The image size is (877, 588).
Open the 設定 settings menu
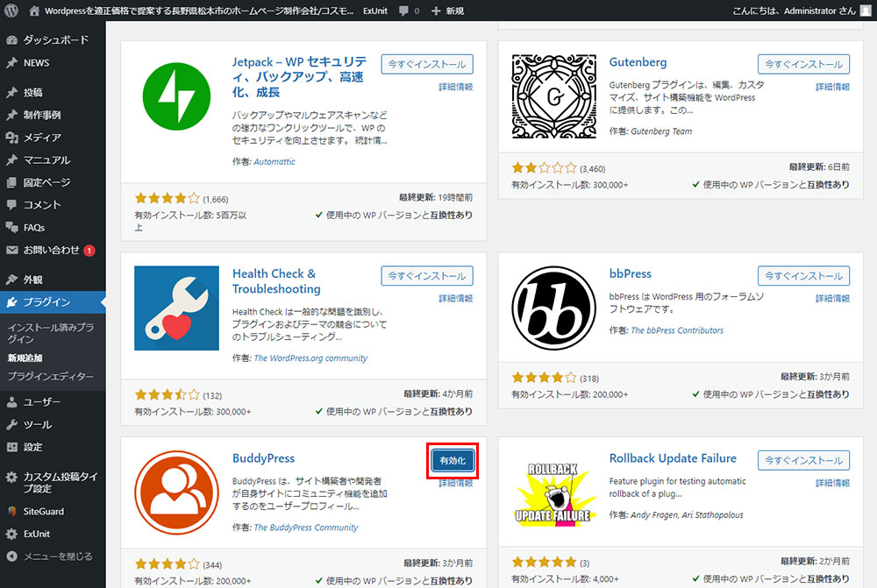tap(33, 447)
